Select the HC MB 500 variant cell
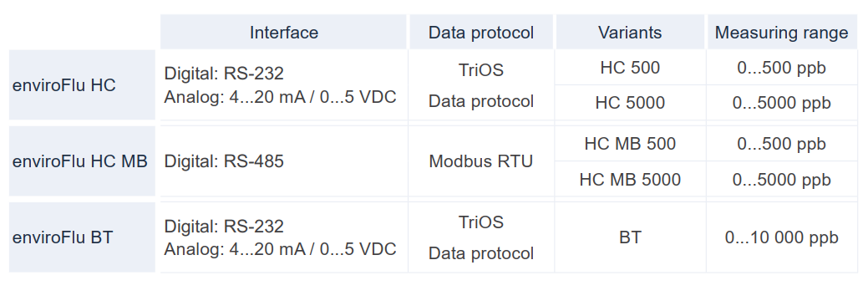The image size is (868, 306). [x=630, y=144]
